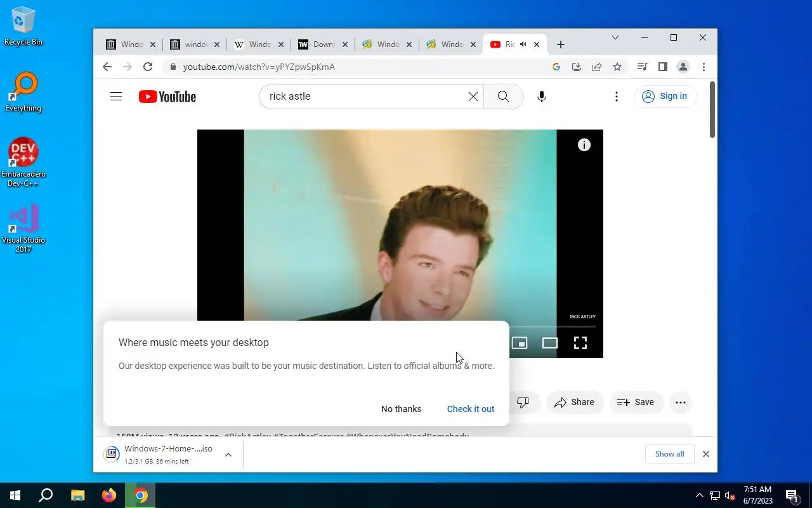
Task: Launch Firefox from the taskbar
Action: click(x=109, y=495)
